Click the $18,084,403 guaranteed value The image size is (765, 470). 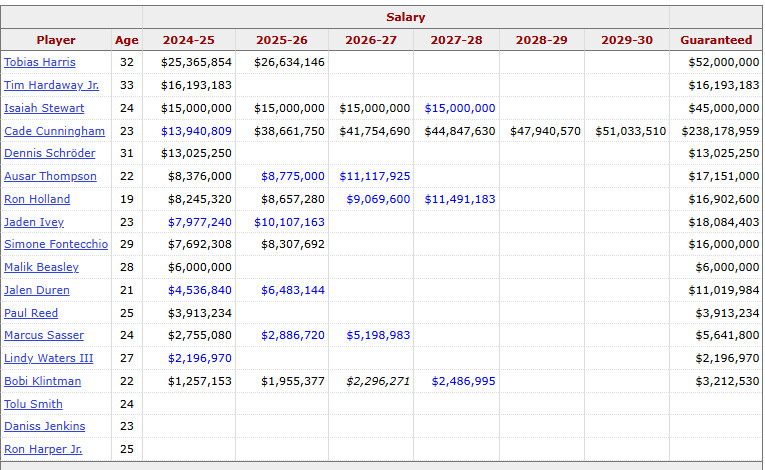(x=724, y=222)
